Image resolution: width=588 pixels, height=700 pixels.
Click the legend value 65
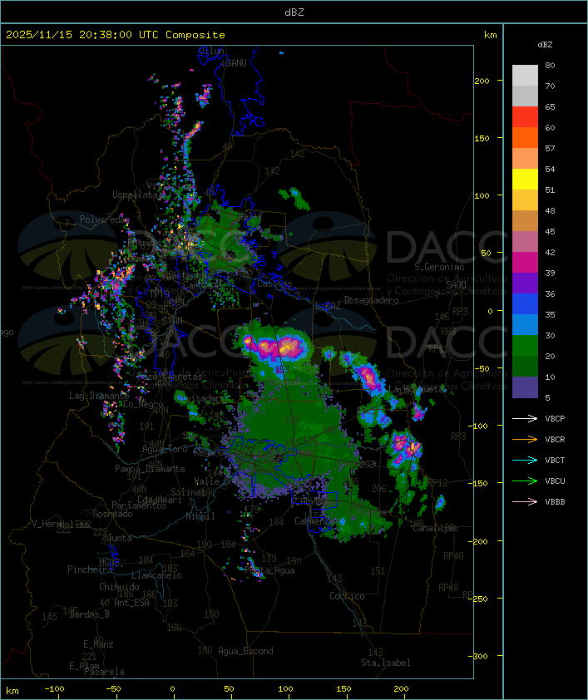click(550, 106)
